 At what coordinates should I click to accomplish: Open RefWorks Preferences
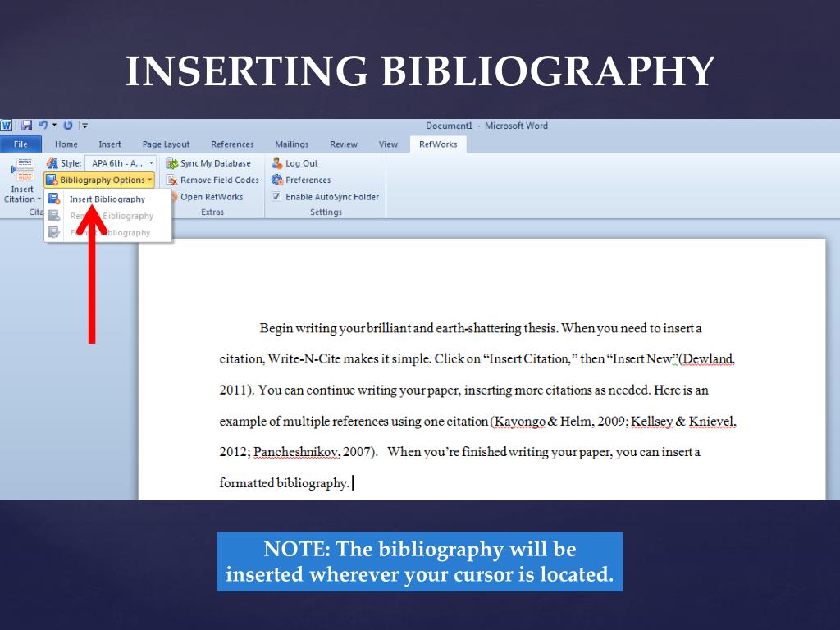(302, 180)
